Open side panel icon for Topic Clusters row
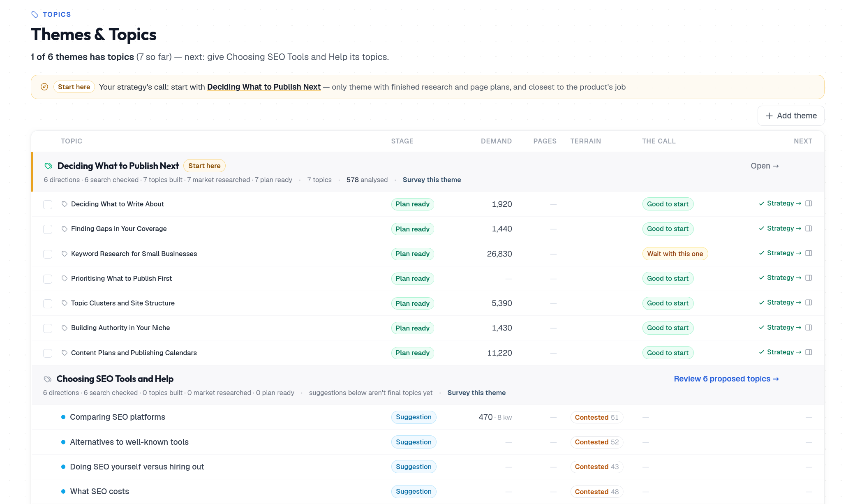Viewport: 855px width, 504px height. (809, 303)
